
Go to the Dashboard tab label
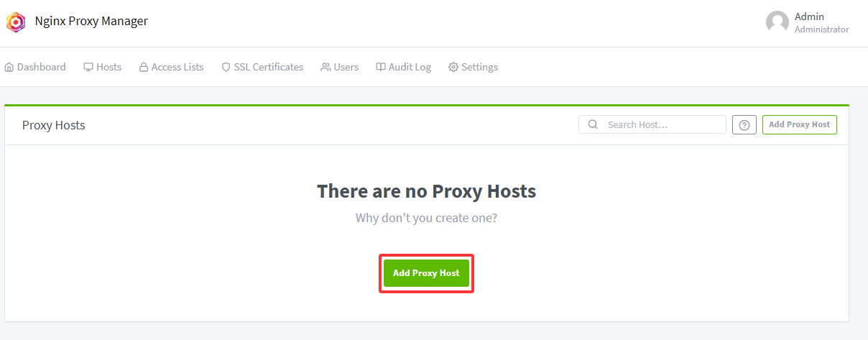tap(42, 67)
